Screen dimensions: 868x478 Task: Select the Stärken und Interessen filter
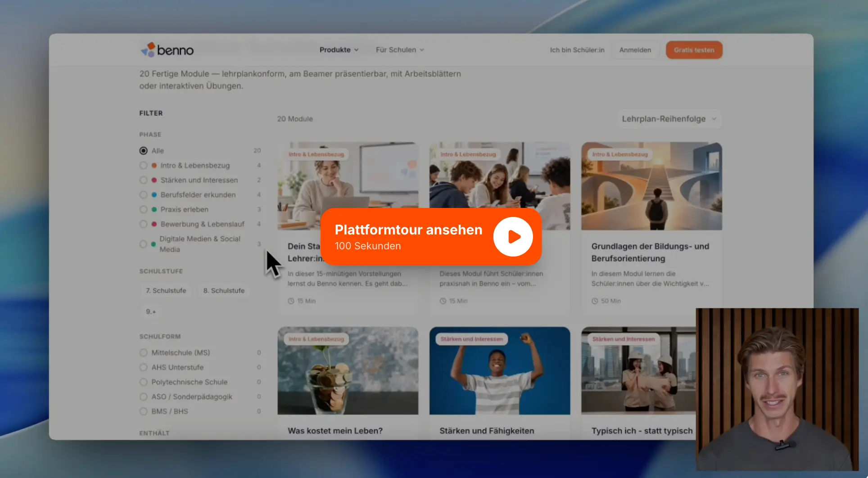click(144, 180)
